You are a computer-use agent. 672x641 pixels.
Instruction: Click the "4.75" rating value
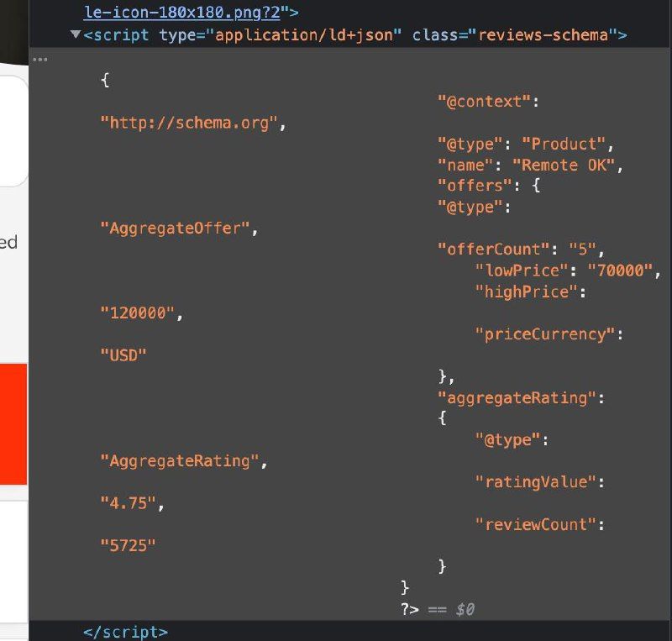pos(129,503)
